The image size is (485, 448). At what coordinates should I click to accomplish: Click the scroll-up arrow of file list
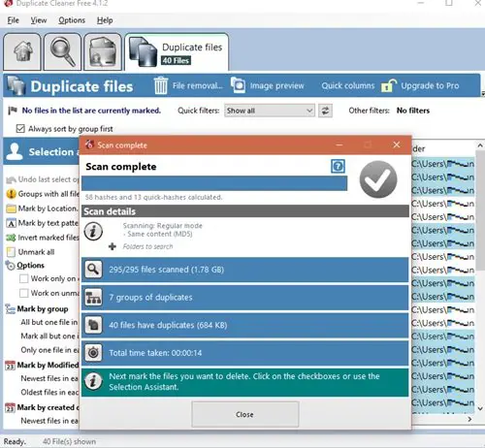click(480, 145)
